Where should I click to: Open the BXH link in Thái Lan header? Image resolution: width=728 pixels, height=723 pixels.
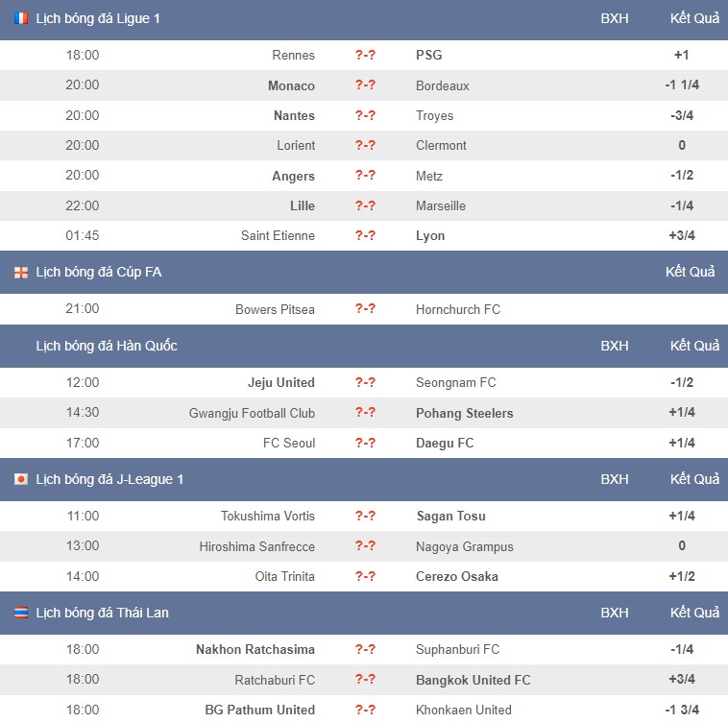coord(615,613)
